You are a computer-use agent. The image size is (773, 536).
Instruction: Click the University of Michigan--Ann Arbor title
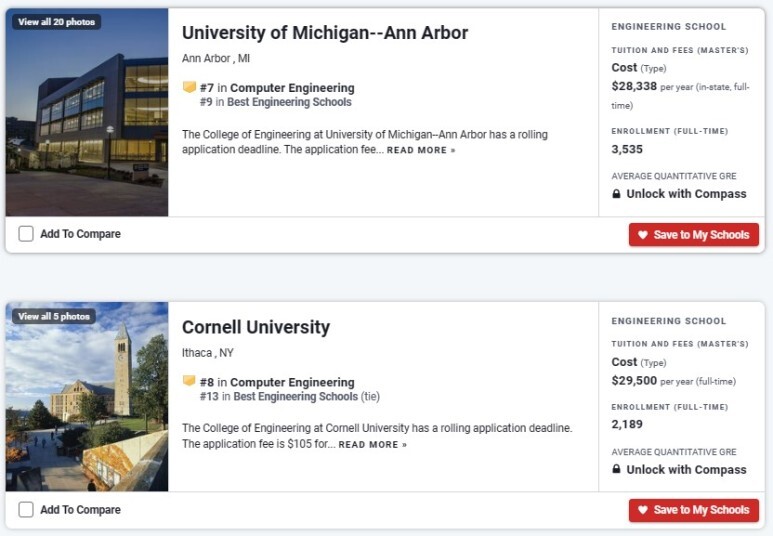tap(325, 33)
